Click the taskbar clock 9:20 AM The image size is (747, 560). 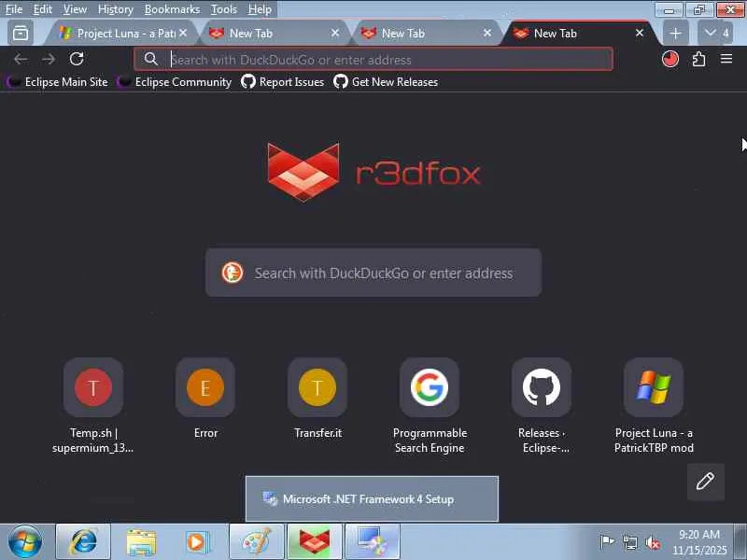[699, 542]
